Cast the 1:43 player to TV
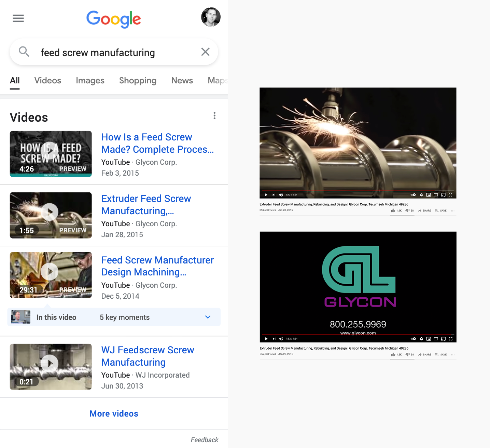490x448 pixels. (443, 195)
